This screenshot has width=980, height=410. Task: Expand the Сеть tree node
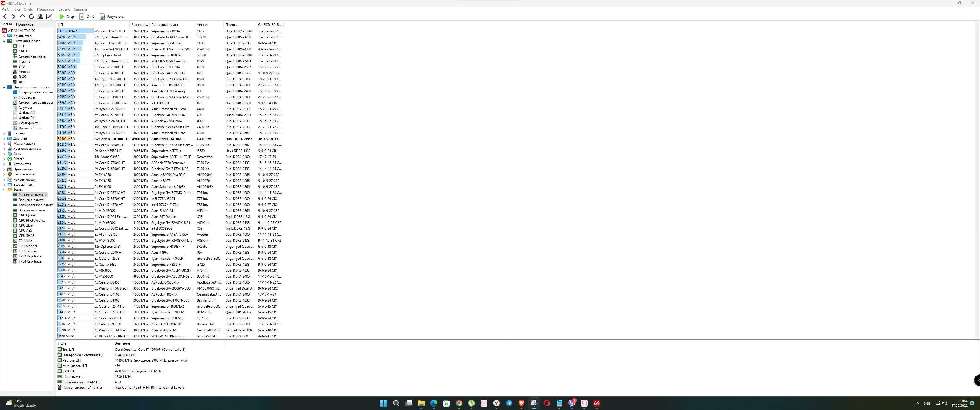click(4, 154)
